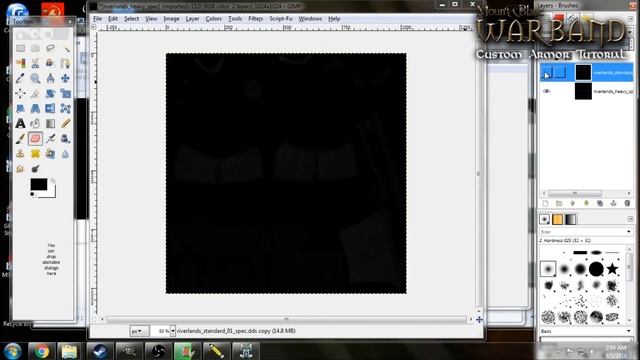Select the Clone stamp tool
The height and width of the screenshot is (360, 640).
(x=20, y=154)
